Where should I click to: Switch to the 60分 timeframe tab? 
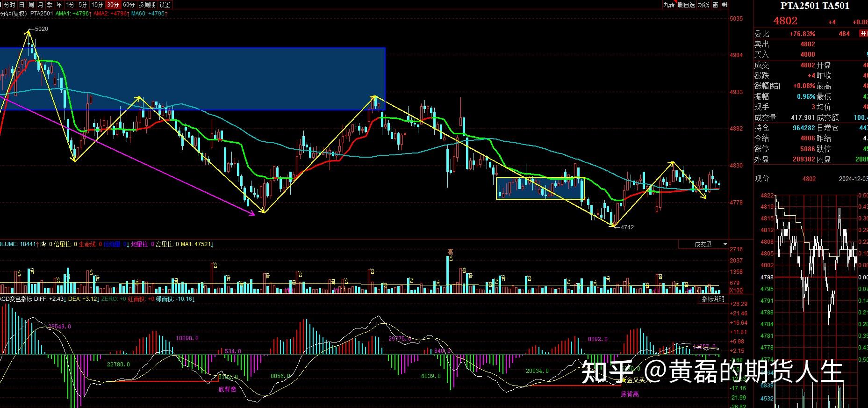click(x=129, y=5)
